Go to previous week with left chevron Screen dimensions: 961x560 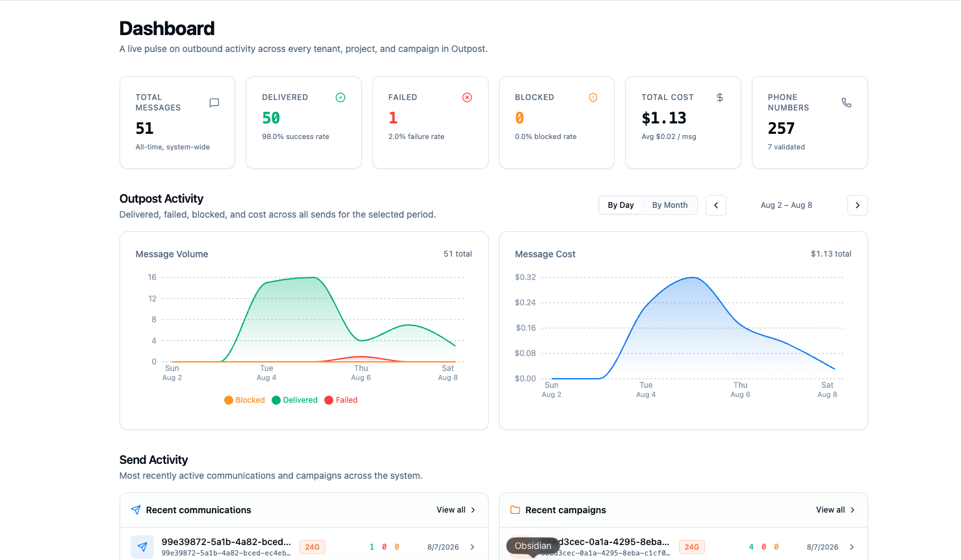point(716,205)
